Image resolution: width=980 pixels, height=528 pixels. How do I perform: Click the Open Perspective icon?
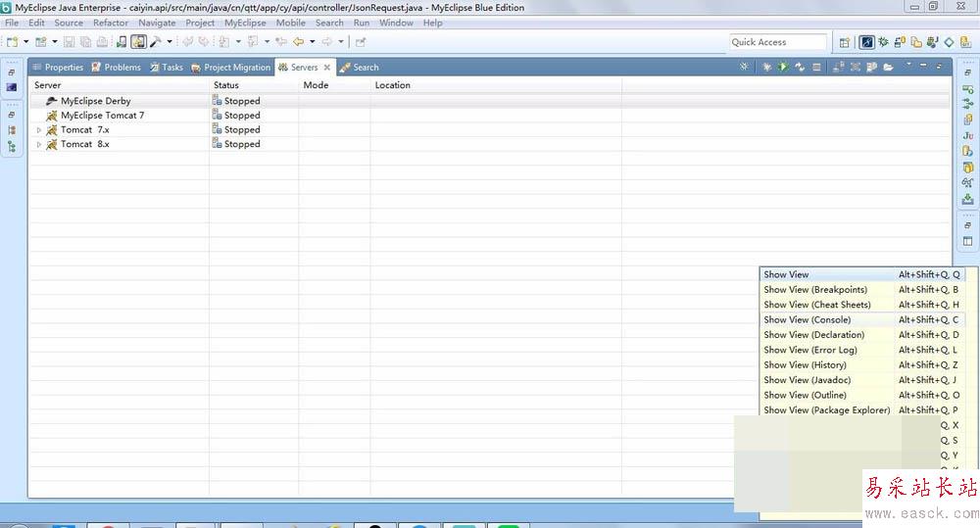coord(845,42)
